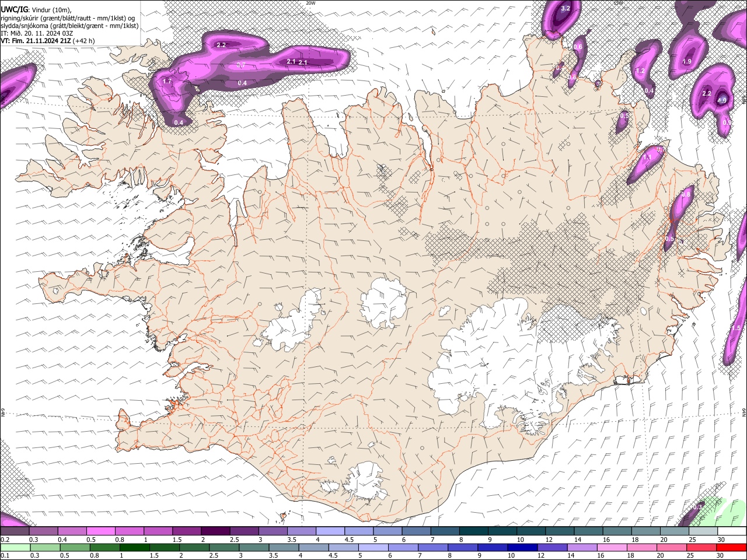The width and height of the screenshot is (747, 560).
Task: Click the white swatch ending upper legend
Action: pos(731,531)
